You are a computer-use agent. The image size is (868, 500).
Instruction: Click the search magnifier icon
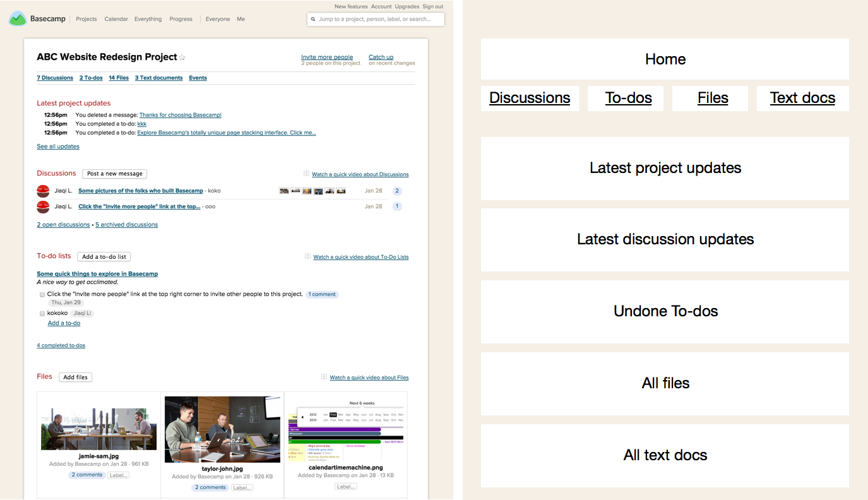313,20
